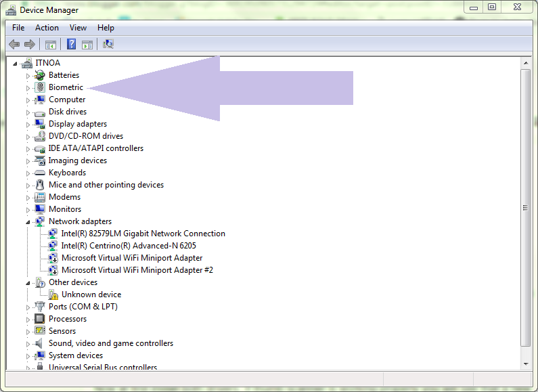
Task: Select the Universal Serial Bus controllers row
Action: pos(103,367)
